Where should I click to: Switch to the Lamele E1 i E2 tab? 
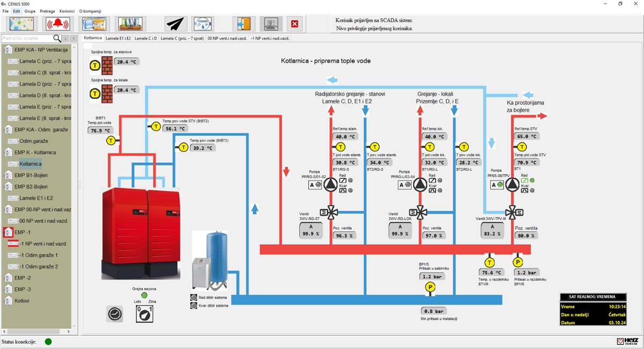point(118,38)
